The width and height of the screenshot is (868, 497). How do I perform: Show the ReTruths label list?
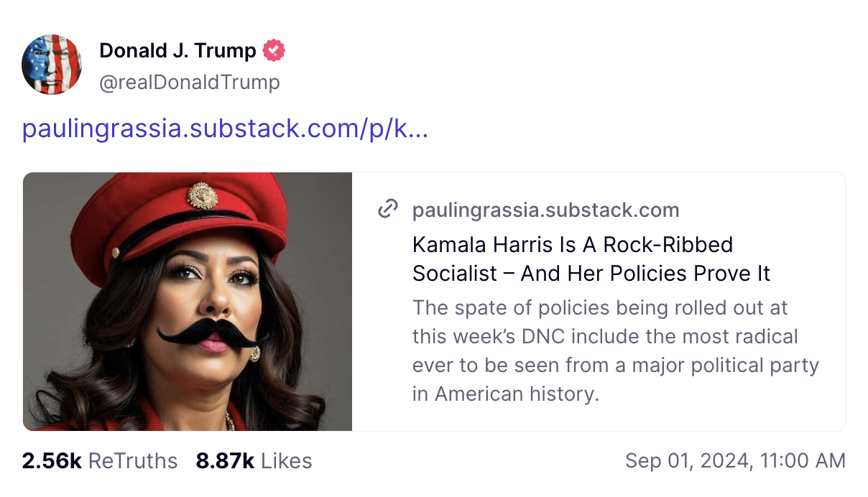click(133, 460)
